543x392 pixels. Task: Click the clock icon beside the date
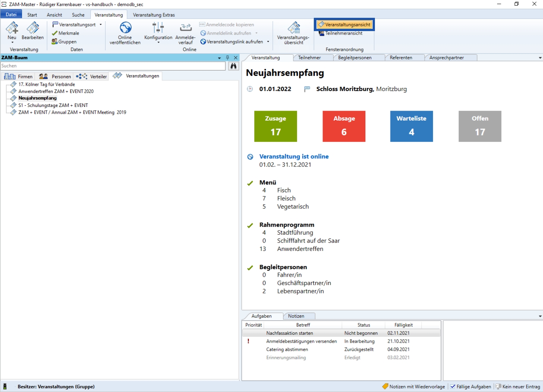tap(250, 89)
